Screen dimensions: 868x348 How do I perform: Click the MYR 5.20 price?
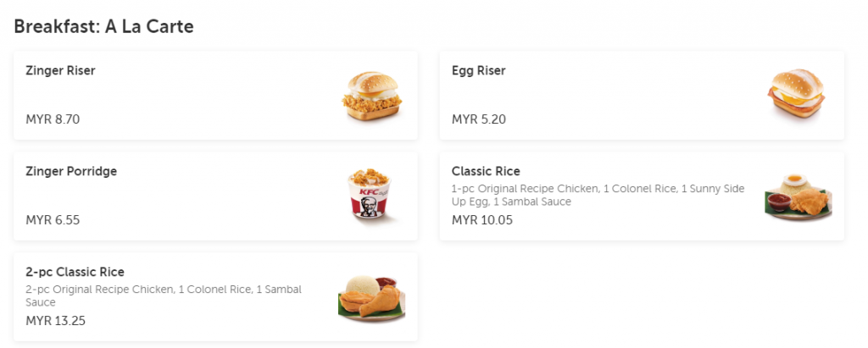point(478,119)
